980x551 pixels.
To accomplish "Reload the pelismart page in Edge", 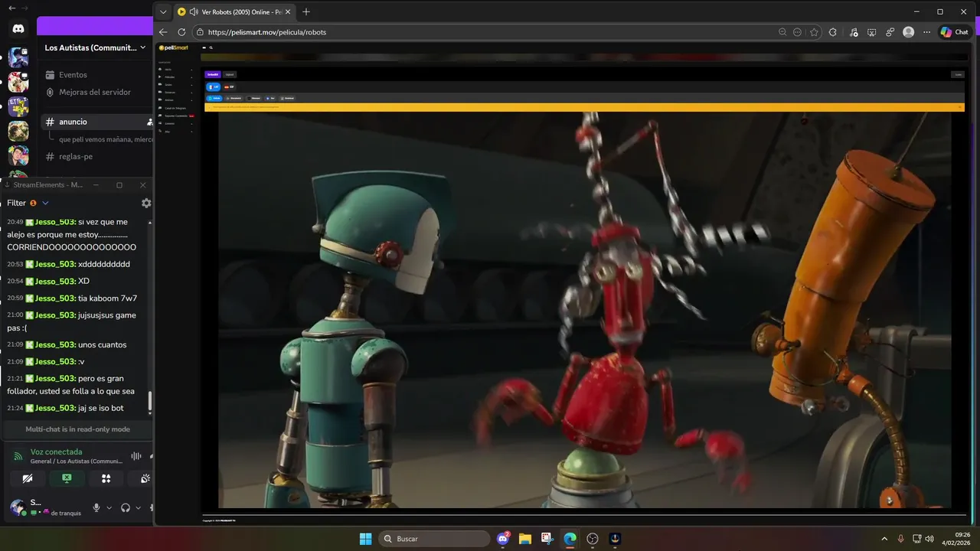I will (181, 32).
